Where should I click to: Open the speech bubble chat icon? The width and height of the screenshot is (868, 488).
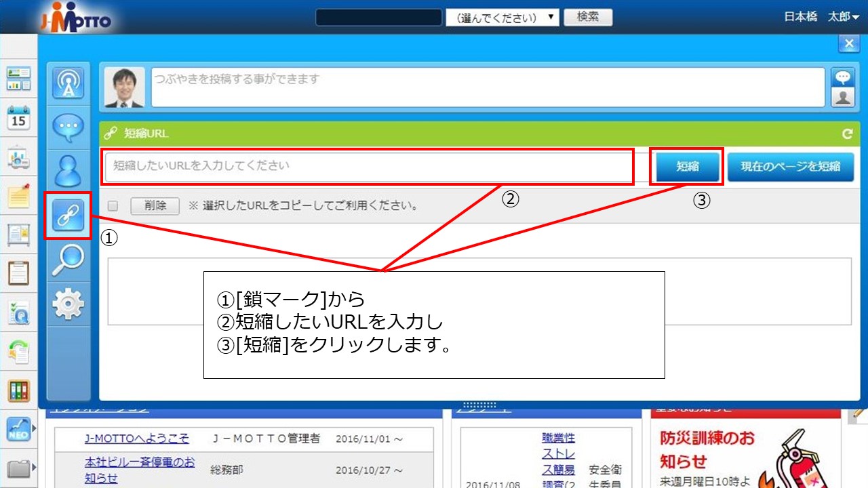[x=68, y=127]
